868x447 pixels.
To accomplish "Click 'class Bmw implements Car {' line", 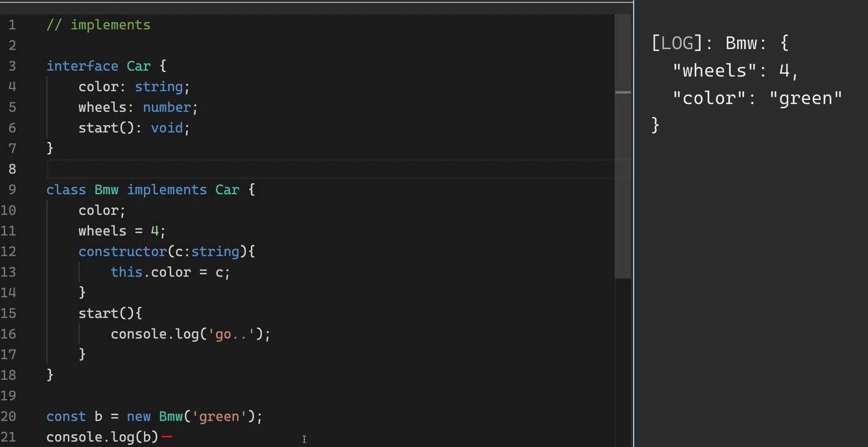I will point(150,190).
